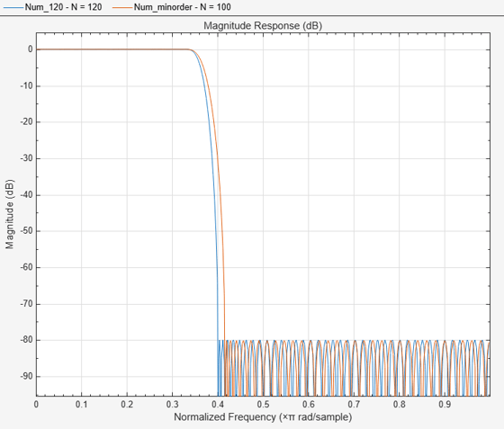The image size is (504, 429).
Task: Click the 0.7 tick label on x-axis
Action: tap(354, 405)
